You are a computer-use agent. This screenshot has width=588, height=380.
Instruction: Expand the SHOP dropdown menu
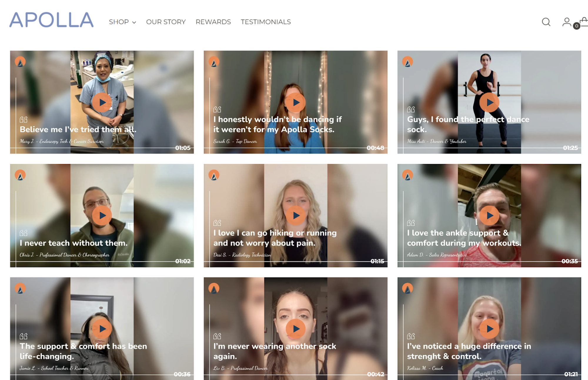[119, 22]
